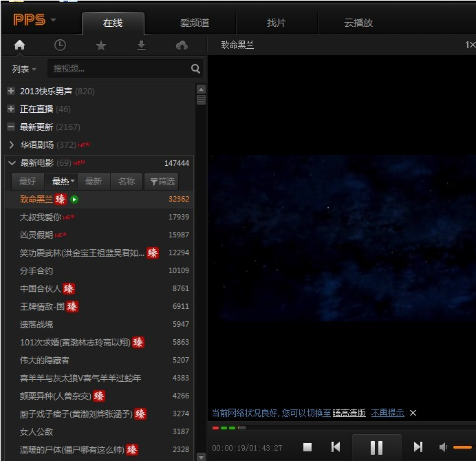
Task: Switch to the 找片 tab
Action: click(x=277, y=23)
